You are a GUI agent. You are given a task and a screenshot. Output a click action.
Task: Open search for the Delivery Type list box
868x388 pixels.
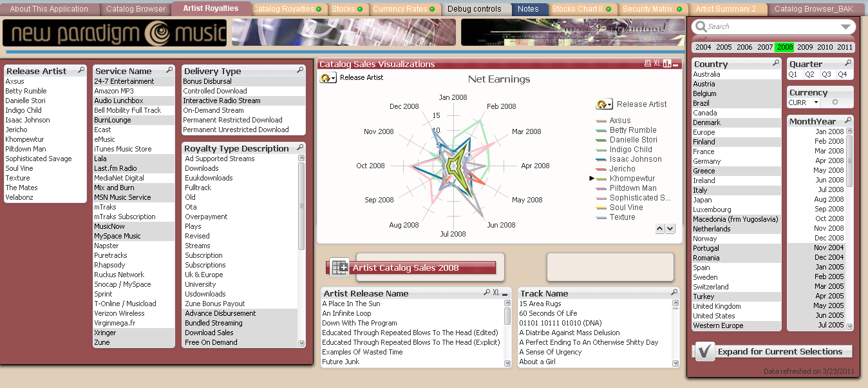(x=300, y=70)
